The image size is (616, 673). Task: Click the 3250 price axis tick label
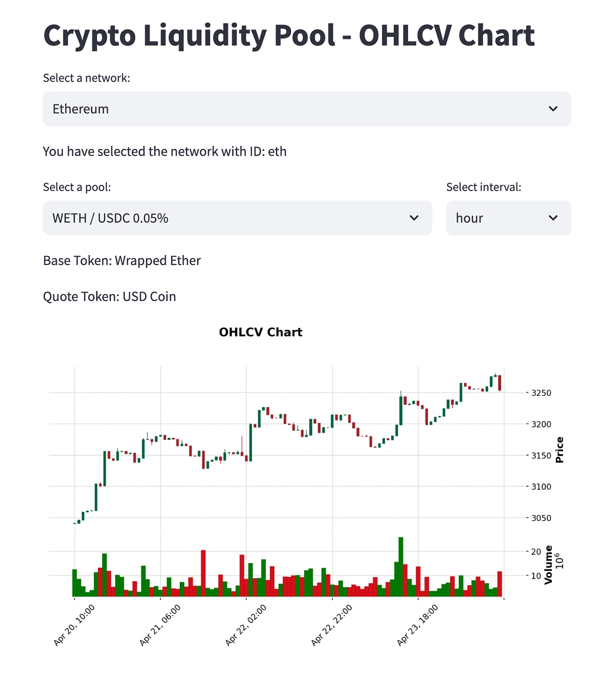[541, 393]
